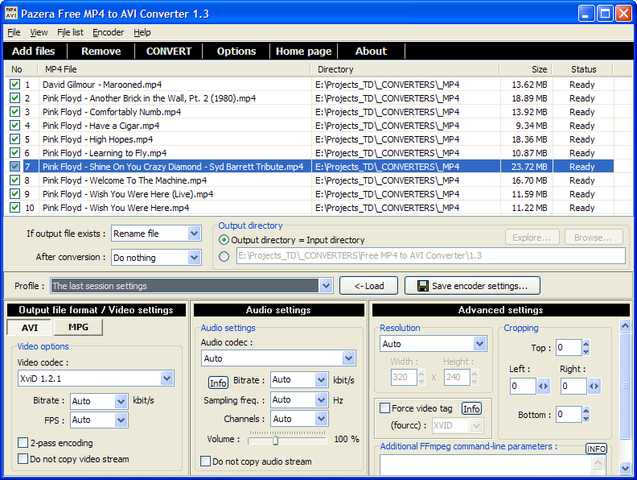637x480 pixels.
Task: Adjust the Volume slider handle
Action: (x=275, y=440)
